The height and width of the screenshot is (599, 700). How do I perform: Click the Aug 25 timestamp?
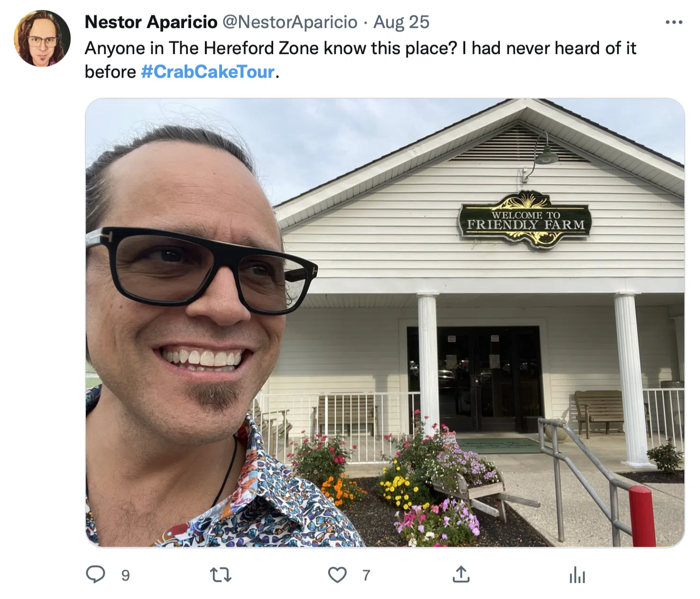click(401, 22)
